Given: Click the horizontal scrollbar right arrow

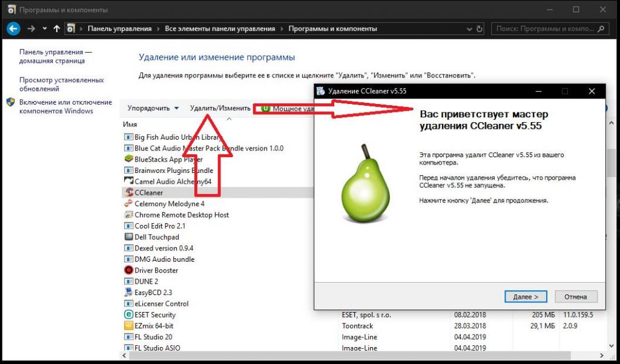Looking at the screenshot, I should pyautogui.click(x=602, y=356).
